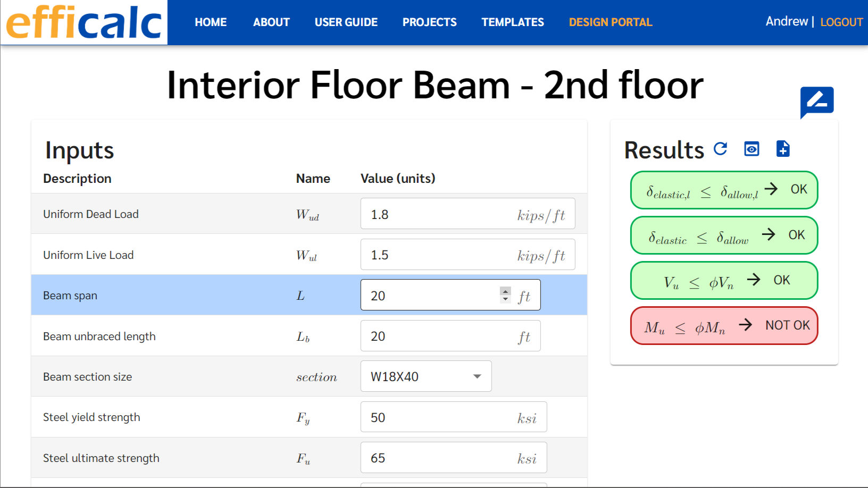This screenshot has height=488, width=868.
Task: Open the Templates page
Action: tap(513, 22)
